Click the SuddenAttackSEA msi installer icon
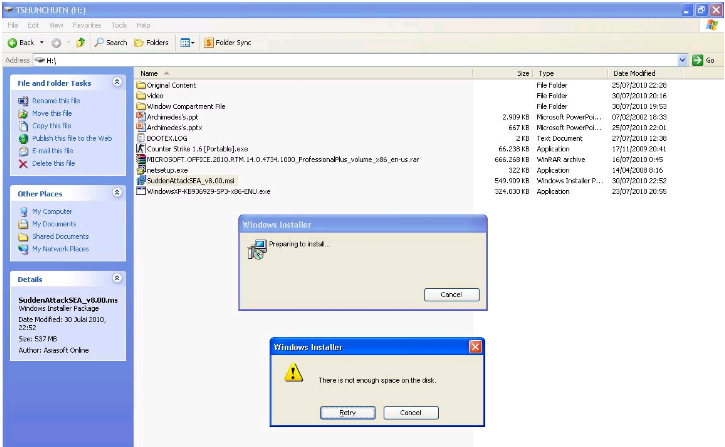This screenshot has width=725, height=447. coord(141,181)
